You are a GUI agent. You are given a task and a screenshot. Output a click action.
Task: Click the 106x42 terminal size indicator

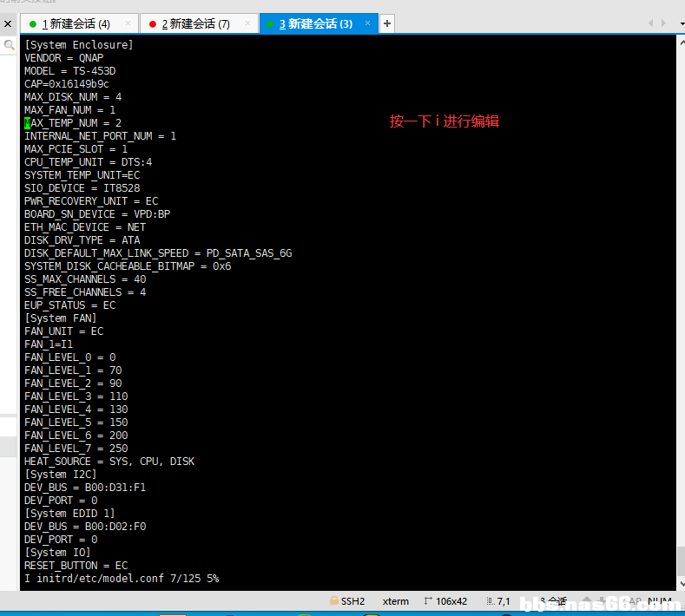tap(445, 601)
